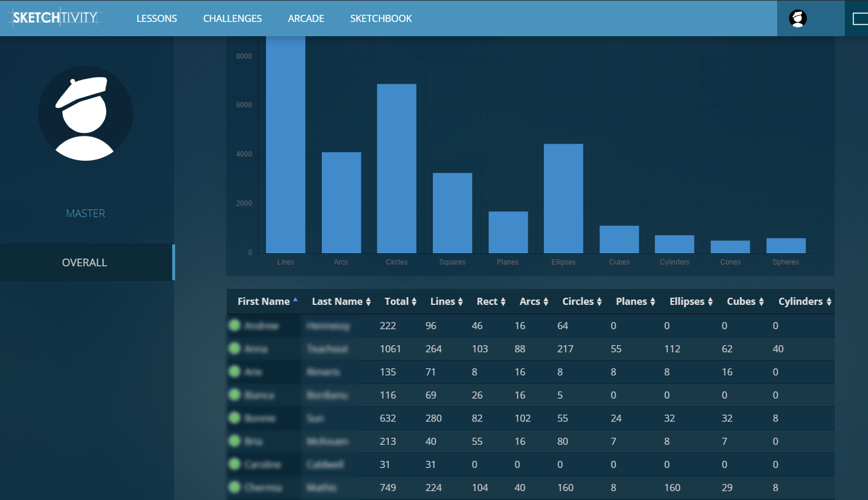Click the Ellipses bar in chart

563,199
